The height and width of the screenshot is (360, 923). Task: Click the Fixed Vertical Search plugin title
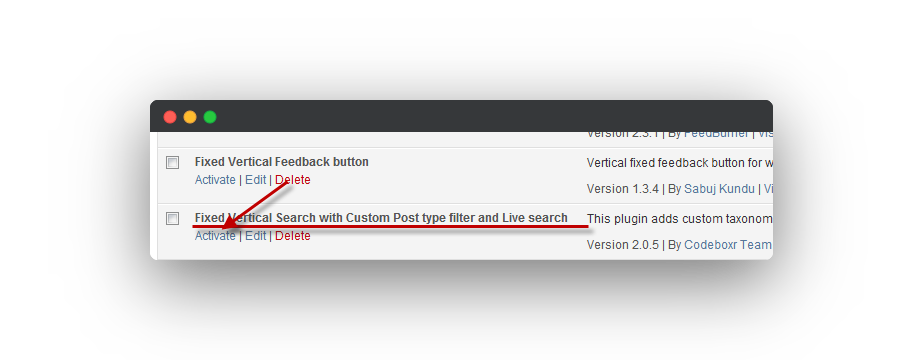tap(381, 218)
